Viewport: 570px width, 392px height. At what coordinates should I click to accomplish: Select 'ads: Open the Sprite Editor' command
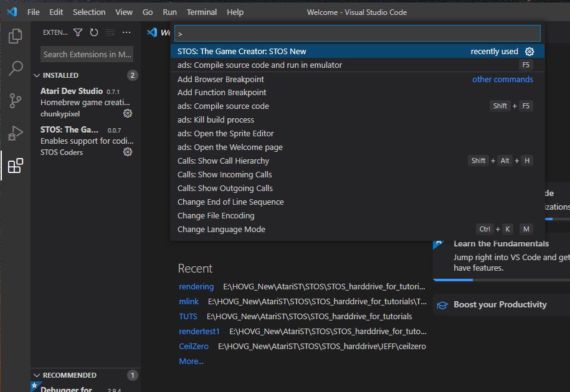coord(226,133)
